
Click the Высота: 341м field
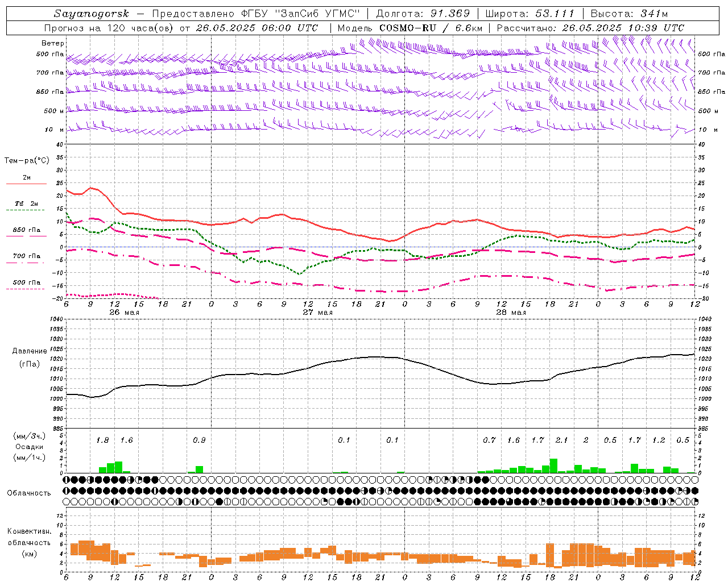[x=629, y=14]
